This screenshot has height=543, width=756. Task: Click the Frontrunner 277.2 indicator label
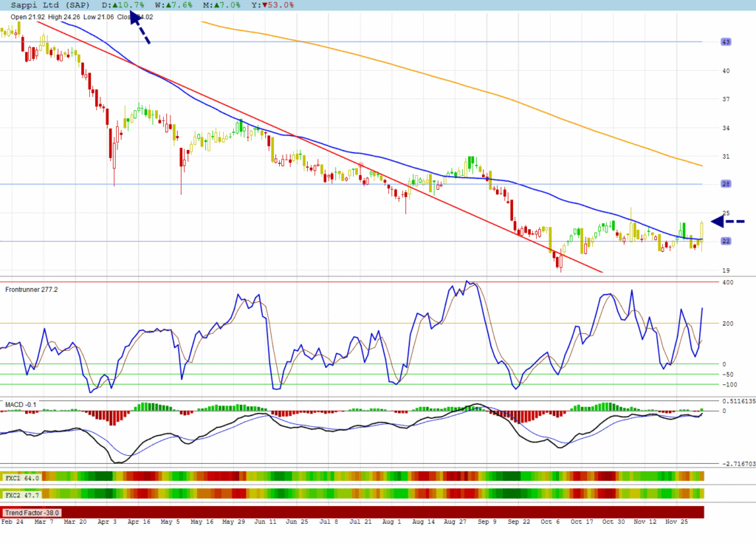point(31,289)
